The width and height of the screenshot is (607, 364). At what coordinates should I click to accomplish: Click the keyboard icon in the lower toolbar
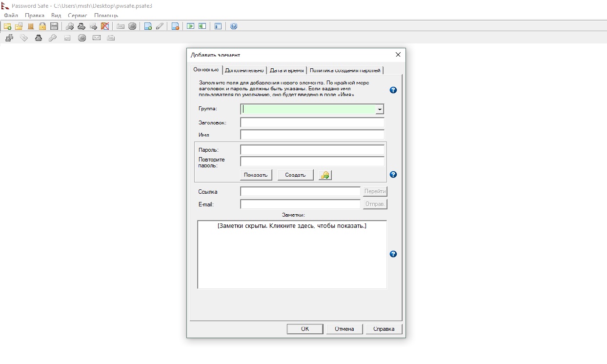pos(111,38)
